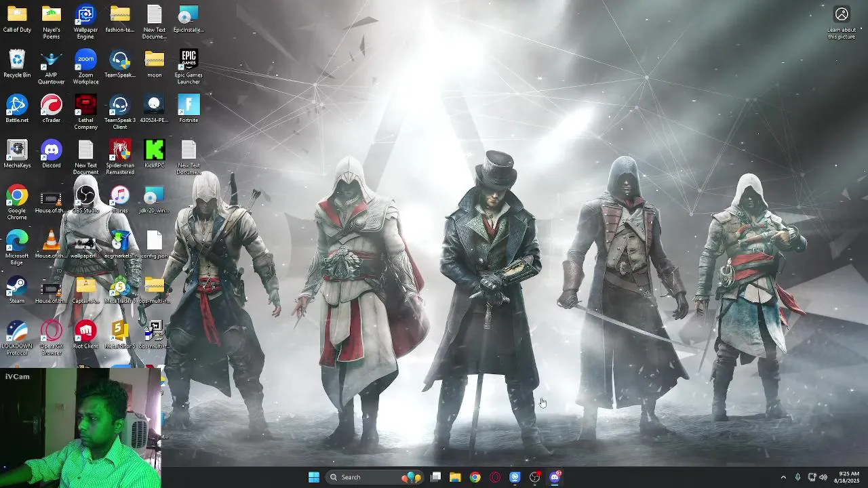Open Riot Client shortcut
Screen dimensions: 868x488
pos(85,335)
